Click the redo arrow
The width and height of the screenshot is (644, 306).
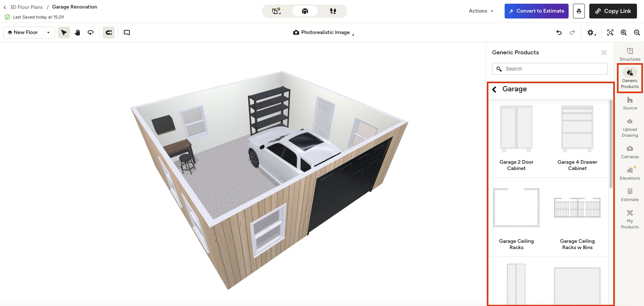572,33
